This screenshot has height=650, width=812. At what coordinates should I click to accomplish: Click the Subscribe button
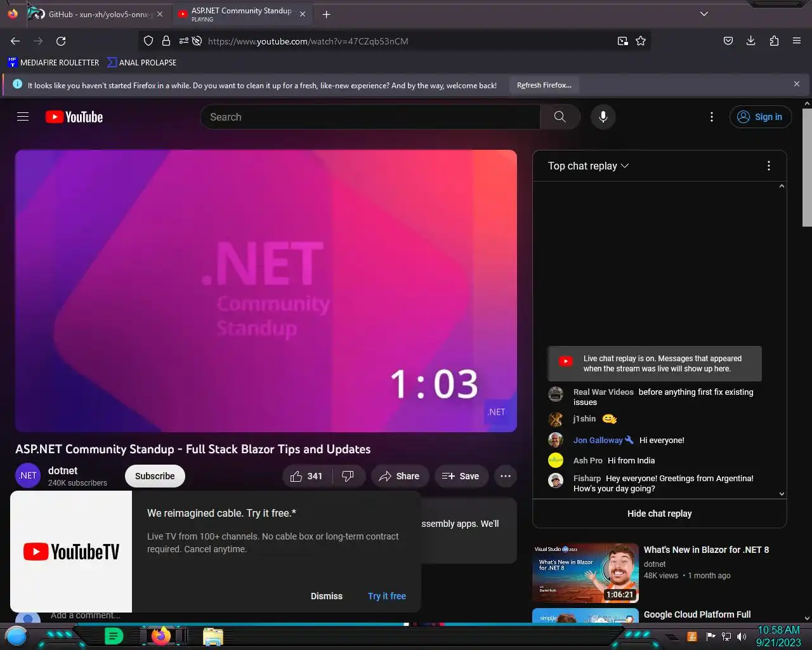(x=155, y=476)
